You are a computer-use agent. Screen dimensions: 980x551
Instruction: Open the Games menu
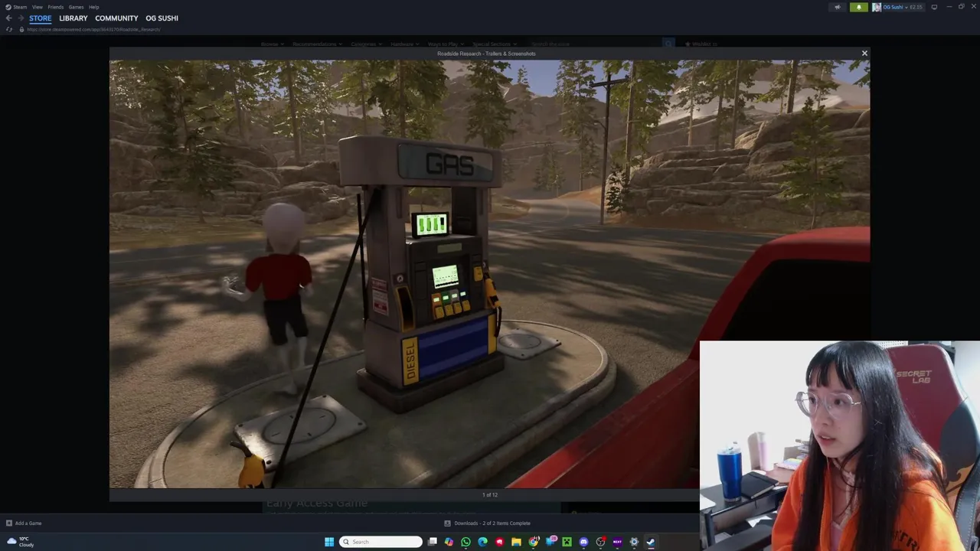[76, 7]
